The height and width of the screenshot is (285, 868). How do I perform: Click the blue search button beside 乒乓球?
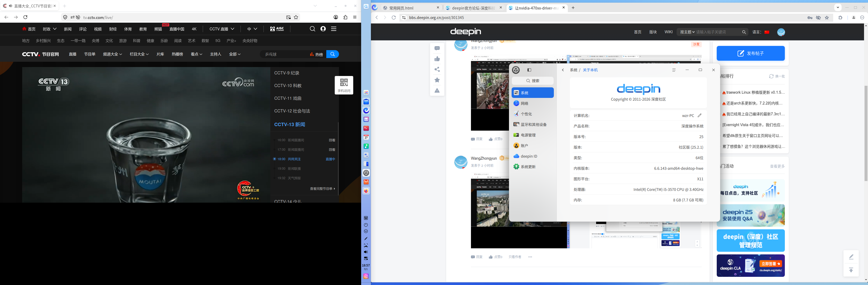point(332,54)
